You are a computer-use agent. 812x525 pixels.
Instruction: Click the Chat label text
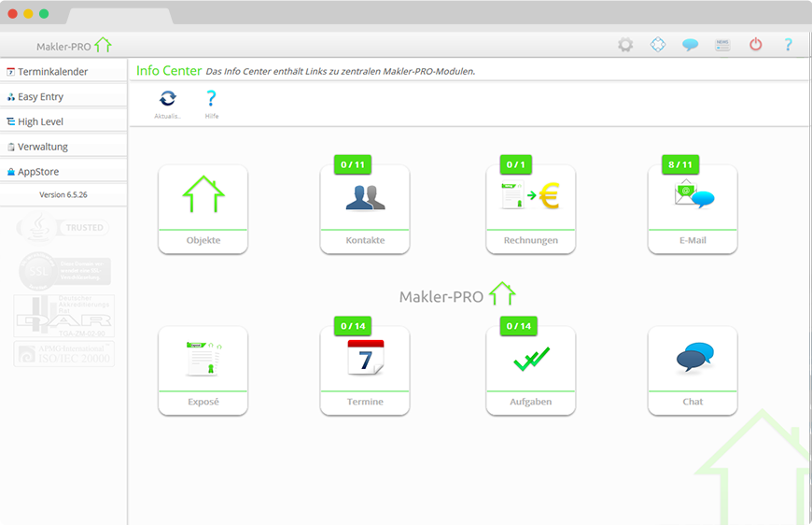(x=693, y=402)
